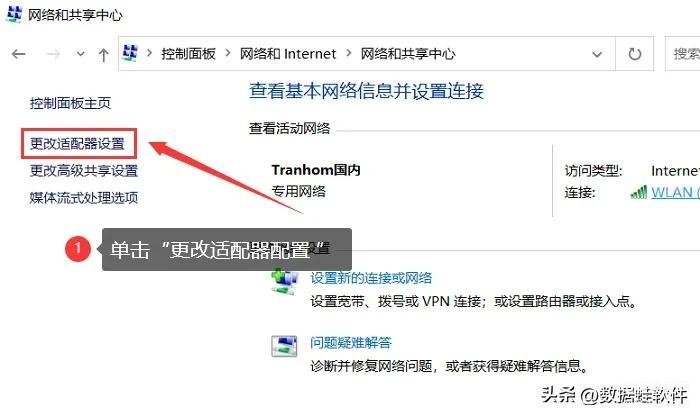The image size is (700, 416).
Task: Click the control panel search box
Action: point(683,54)
